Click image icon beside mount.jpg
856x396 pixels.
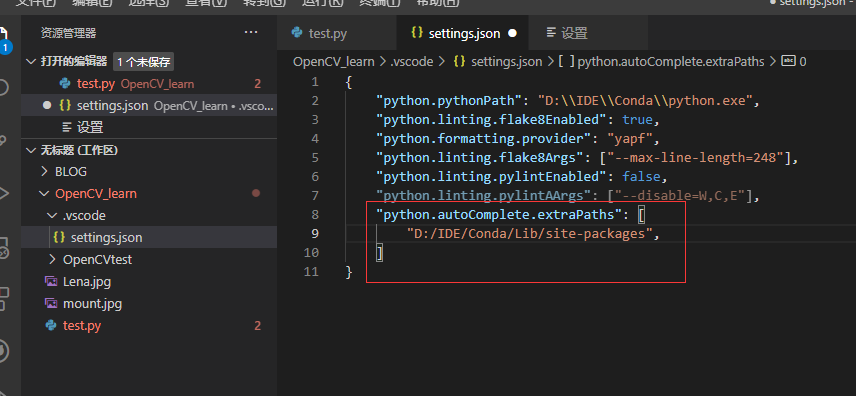tap(51, 304)
